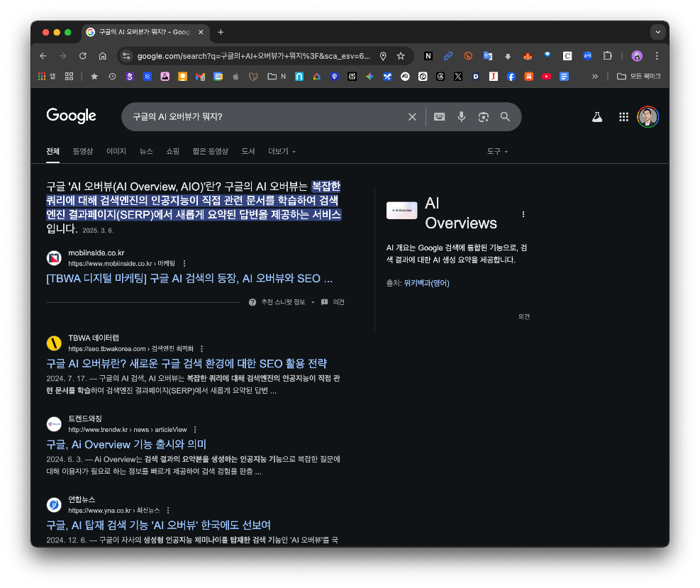The height and width of the screenshot is (588, 700).
Task: Open more options for 연합뉴스 result
Action: 168,510
